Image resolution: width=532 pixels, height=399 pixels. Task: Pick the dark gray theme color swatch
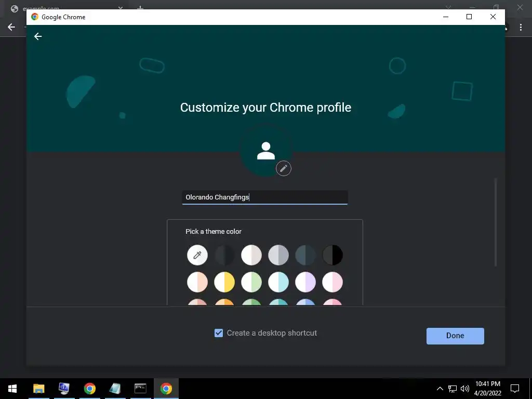click(x=224, y=255)
